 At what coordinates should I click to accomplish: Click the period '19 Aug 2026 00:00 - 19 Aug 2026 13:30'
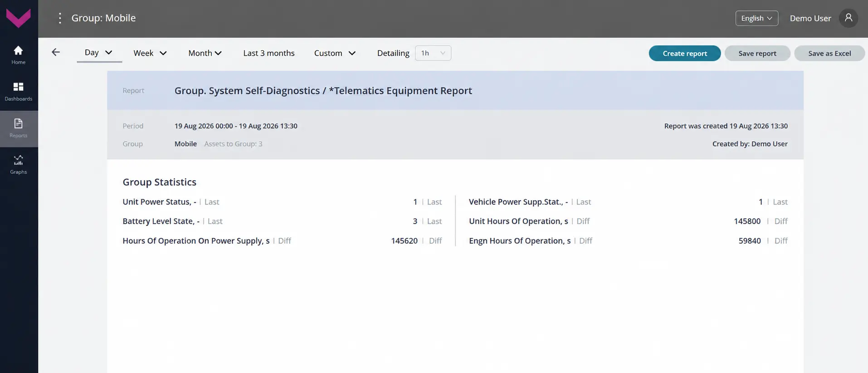coord(236,126)
